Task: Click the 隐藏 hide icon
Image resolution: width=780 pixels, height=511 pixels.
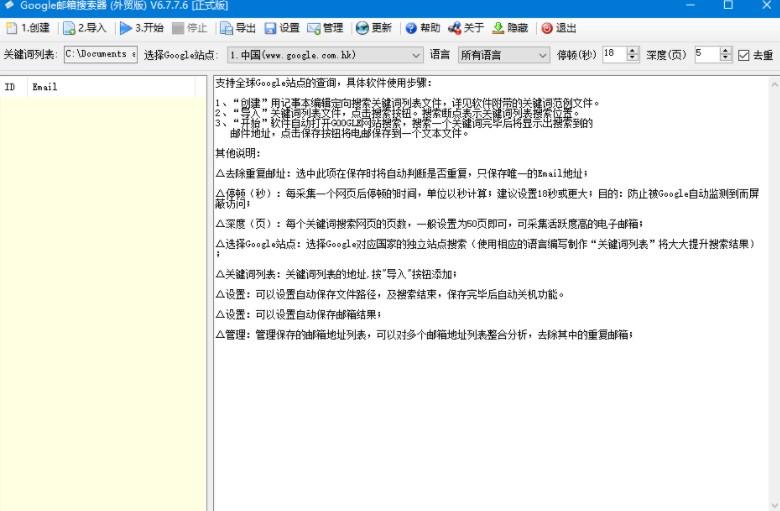Action: [x=498, y=28]
